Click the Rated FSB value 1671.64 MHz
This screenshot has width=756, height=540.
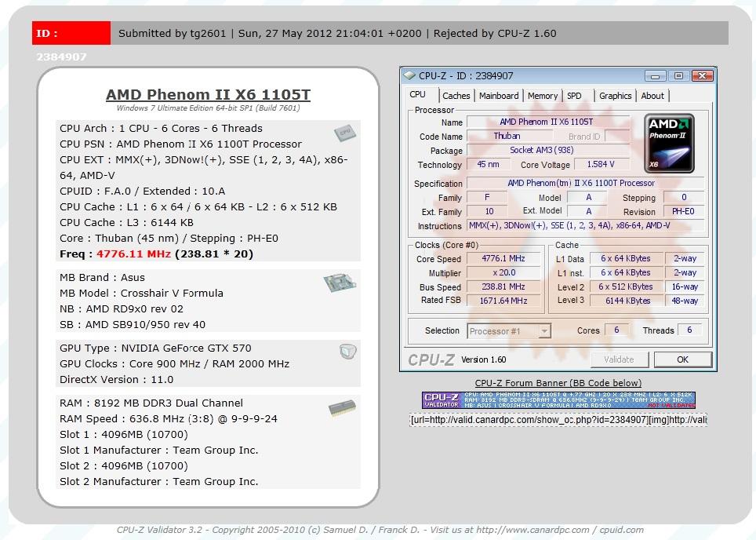(503, 301)
